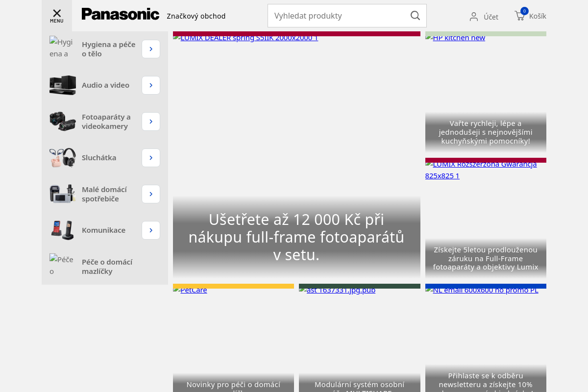Expand Malé domácí spotřebiče submenu arrow

click(x=151, y=194)
